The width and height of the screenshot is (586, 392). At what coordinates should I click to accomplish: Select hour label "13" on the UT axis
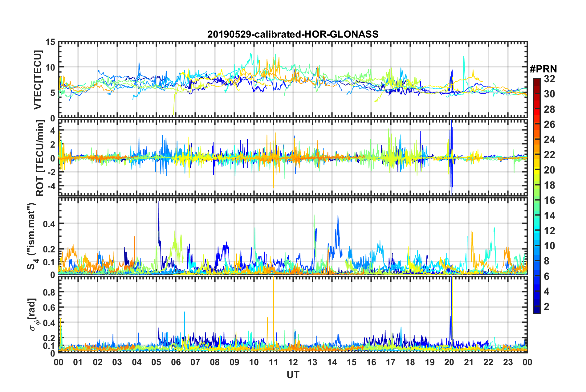(312, 362)
